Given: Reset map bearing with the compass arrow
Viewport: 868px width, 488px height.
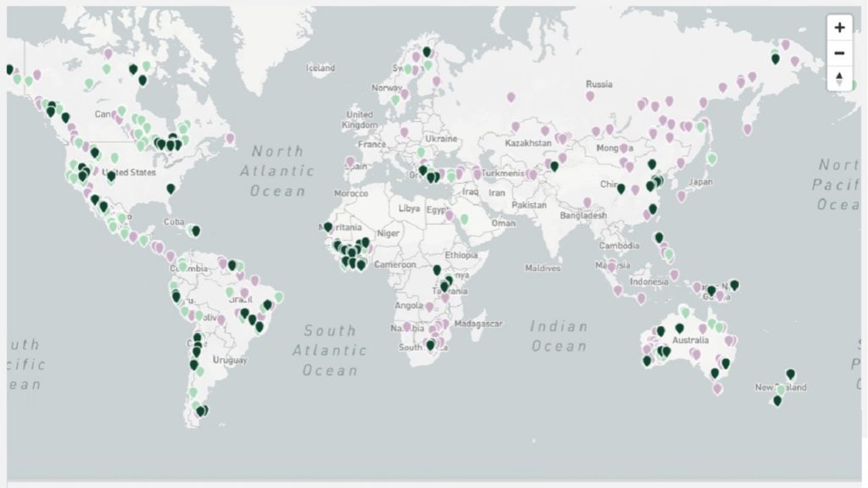Looking at the screenshot, I should click(839, 78).
